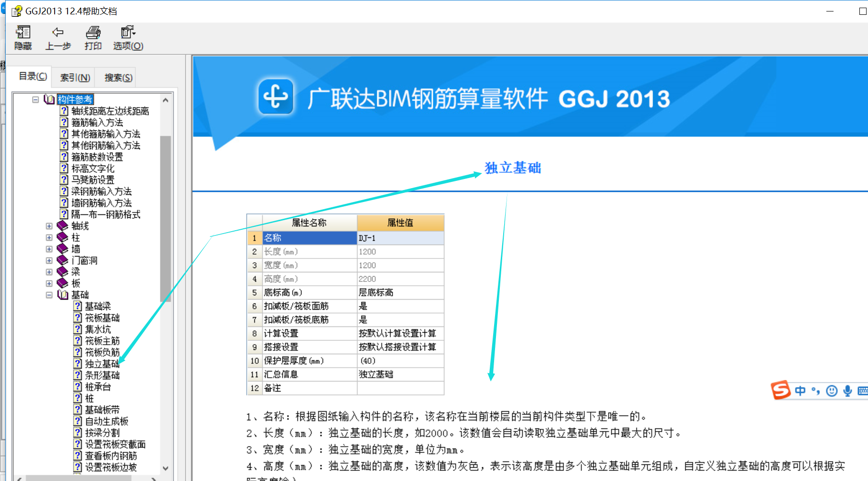Open the 其他箍筋输入方法 topic
This screenshot has width=868, height=481.
[106, 134]
